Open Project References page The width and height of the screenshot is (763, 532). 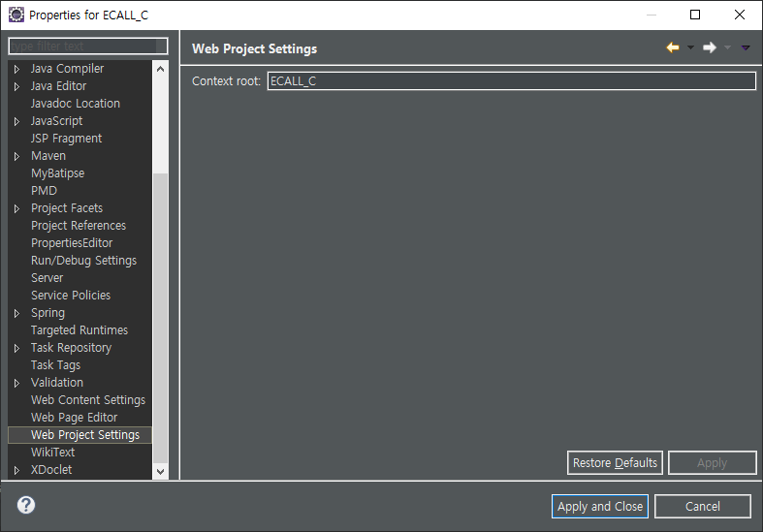79,226
